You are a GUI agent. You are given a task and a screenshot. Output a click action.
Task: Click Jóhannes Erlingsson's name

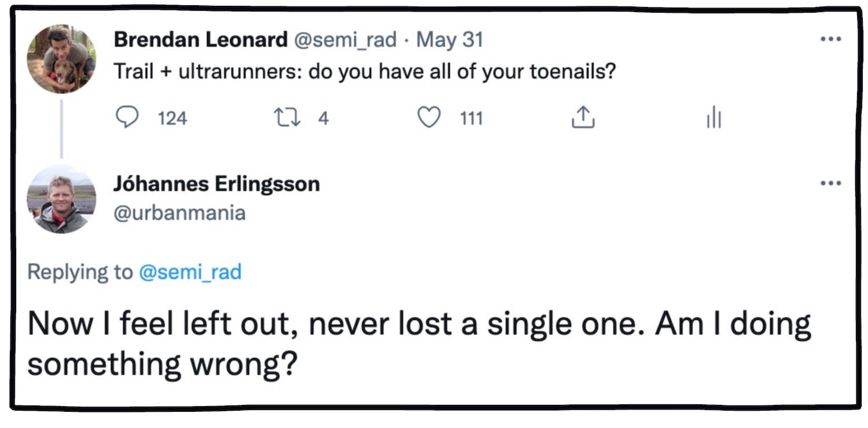217,184
